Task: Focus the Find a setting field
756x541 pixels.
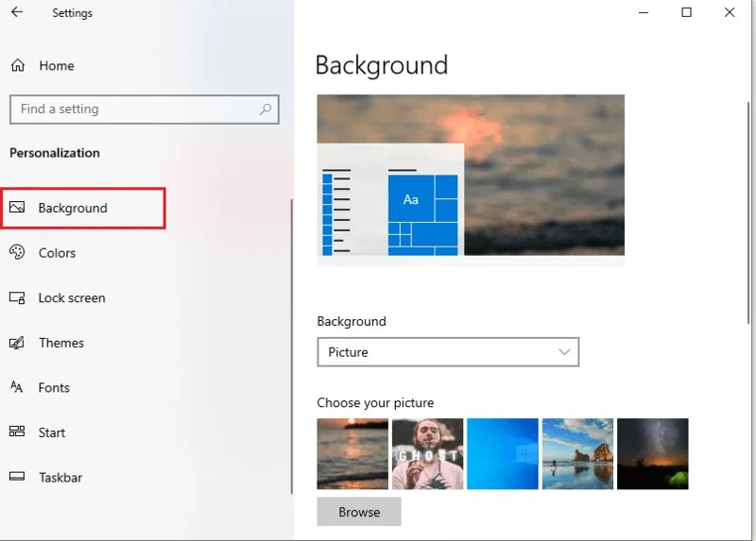Action: click(145, 110)
